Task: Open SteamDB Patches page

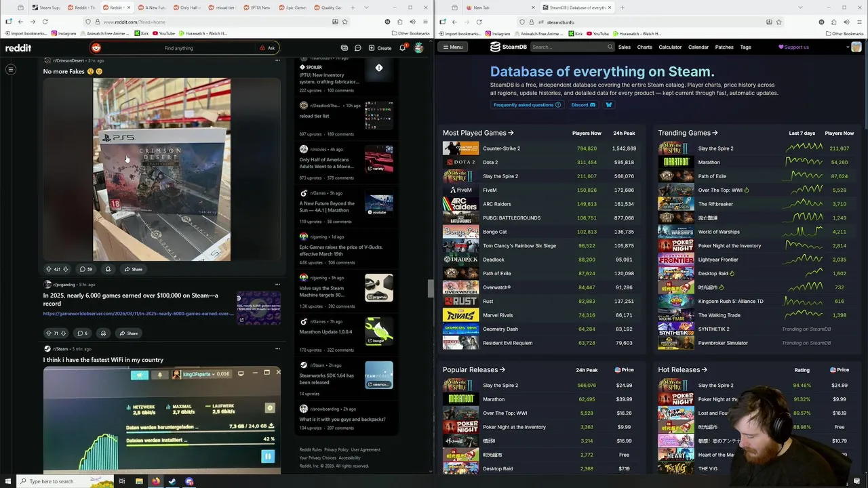Action: (724, 47)
